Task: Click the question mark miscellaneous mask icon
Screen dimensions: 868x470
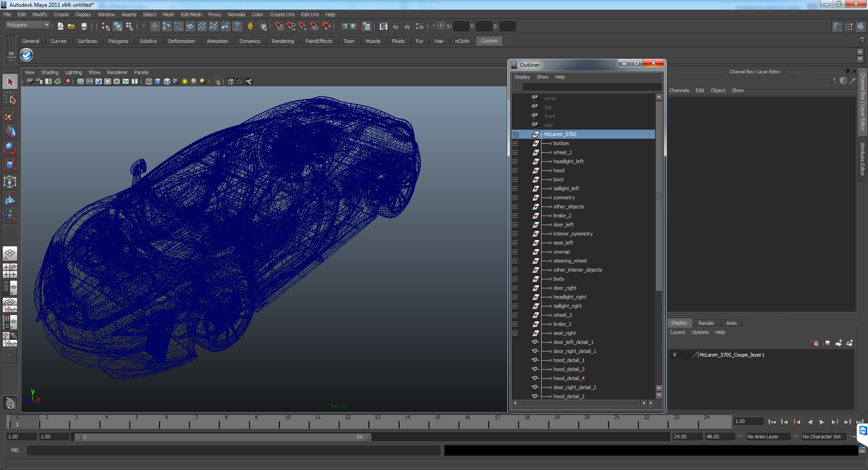Action: (237, 26)
